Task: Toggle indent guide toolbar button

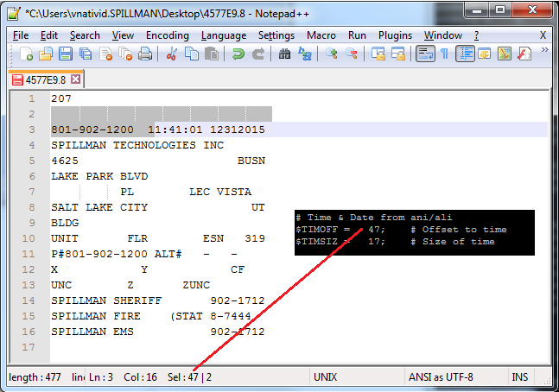Action: [x=465, y=54]
